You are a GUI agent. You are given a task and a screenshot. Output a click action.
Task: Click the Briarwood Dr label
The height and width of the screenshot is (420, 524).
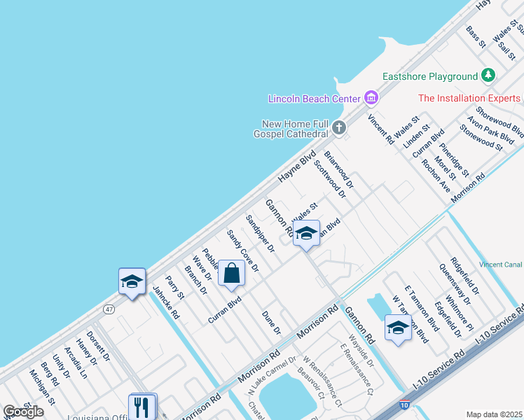point(338,169)
